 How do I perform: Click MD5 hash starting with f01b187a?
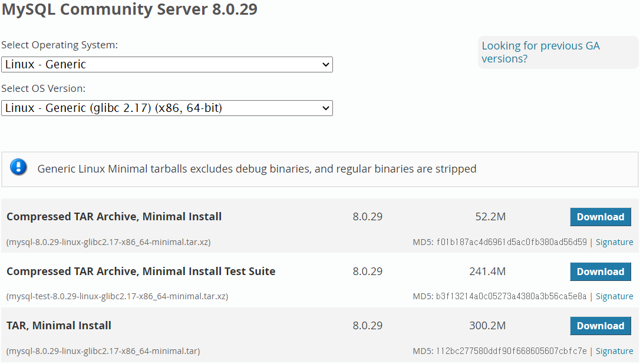coord(512,242)
